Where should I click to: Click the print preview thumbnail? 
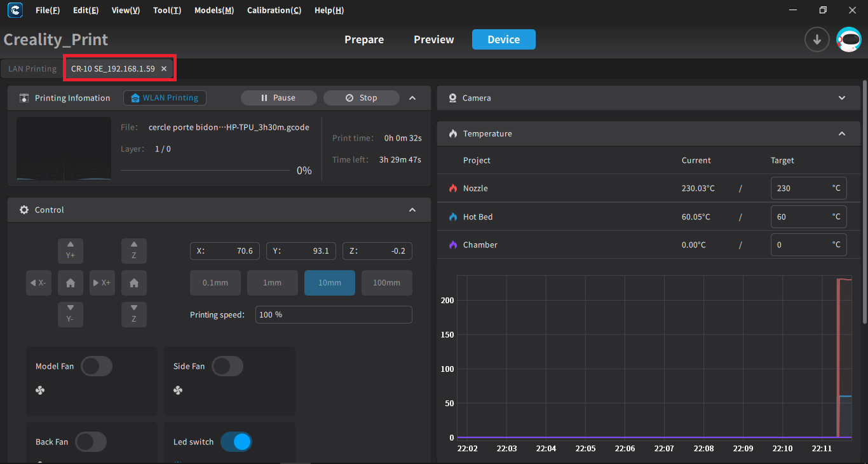click(64, 149)
